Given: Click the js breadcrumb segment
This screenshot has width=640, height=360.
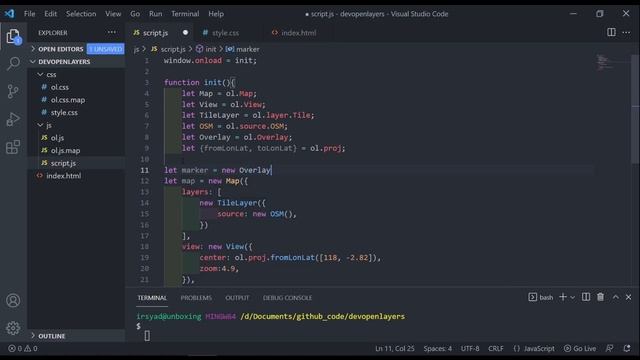Looking at the screenshot, I should pyautogui.click(x=136, y=49).
